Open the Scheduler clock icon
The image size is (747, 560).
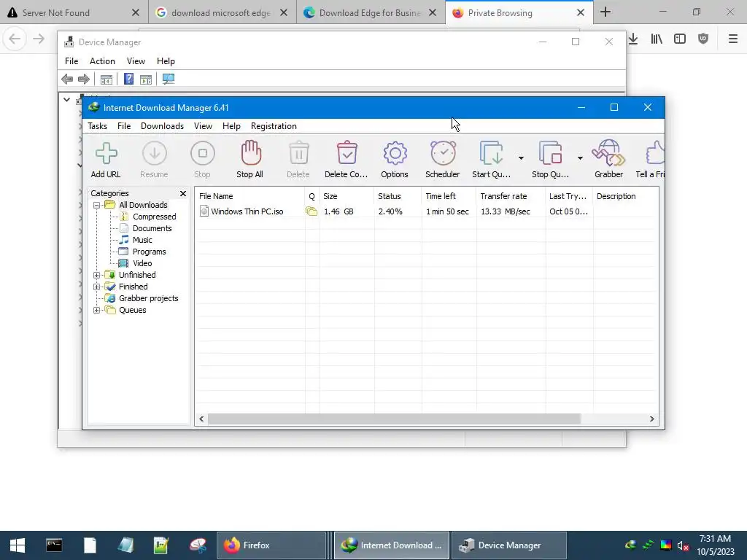click(x=443, y=153)
